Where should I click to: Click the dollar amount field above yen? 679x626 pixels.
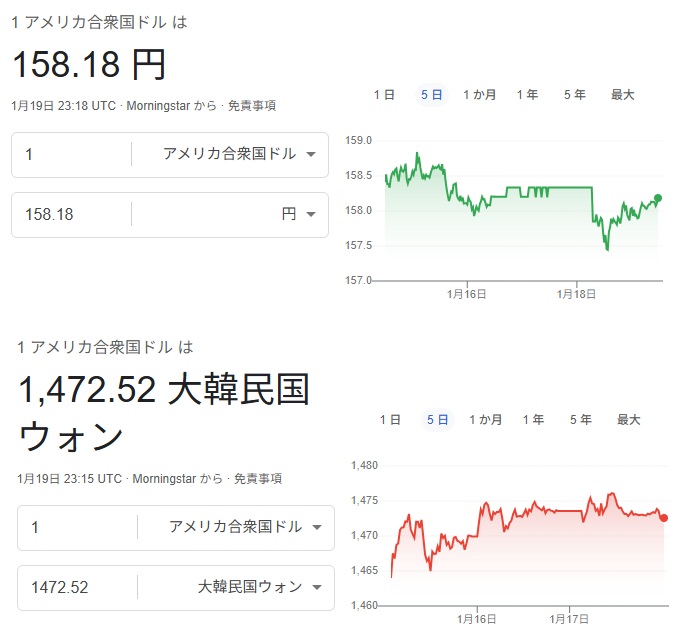point(70,154)
